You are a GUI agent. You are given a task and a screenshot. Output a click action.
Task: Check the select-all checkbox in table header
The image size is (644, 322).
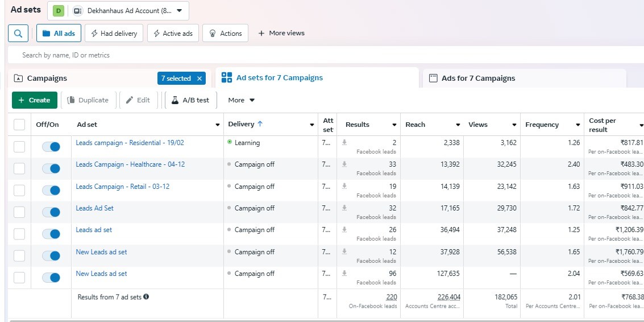point(19,125)
